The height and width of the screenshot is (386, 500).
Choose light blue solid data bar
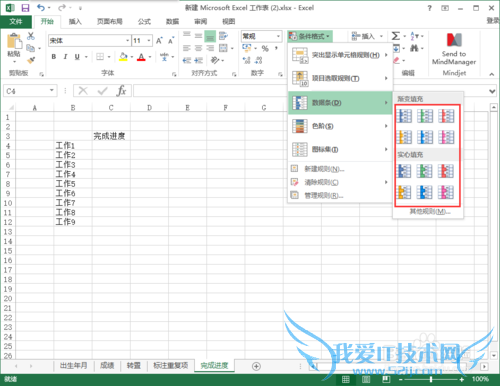(x=425, y=192)
